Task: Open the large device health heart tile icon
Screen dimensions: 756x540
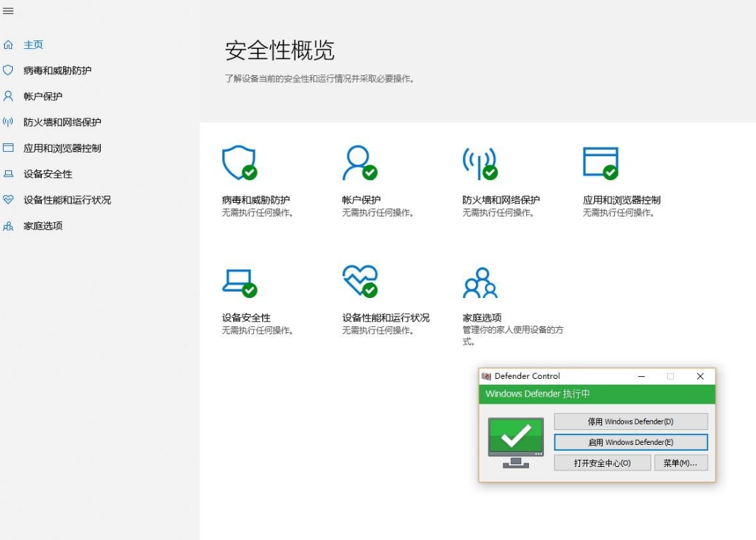Action: [x=360, y=280]
